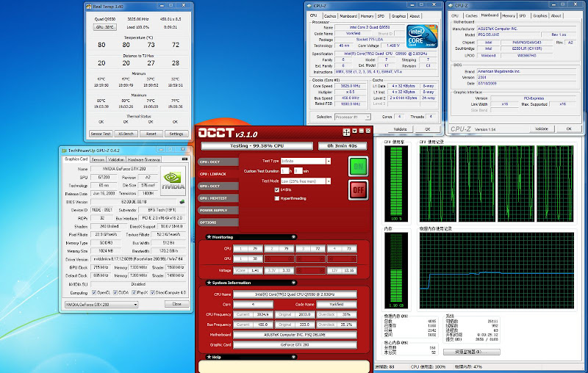Click the XS Bench button in Real Temp
The image size is (588, 373).
pos(126,134)
